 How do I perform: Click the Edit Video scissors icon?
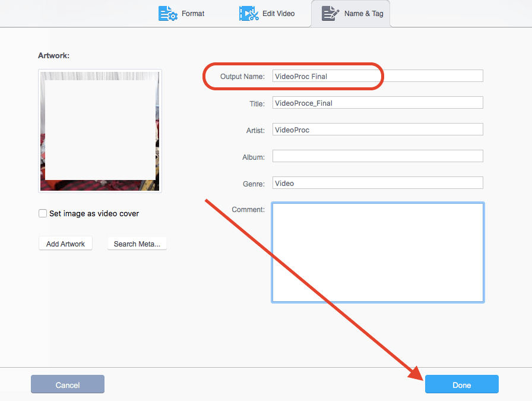tap(249, 14)
